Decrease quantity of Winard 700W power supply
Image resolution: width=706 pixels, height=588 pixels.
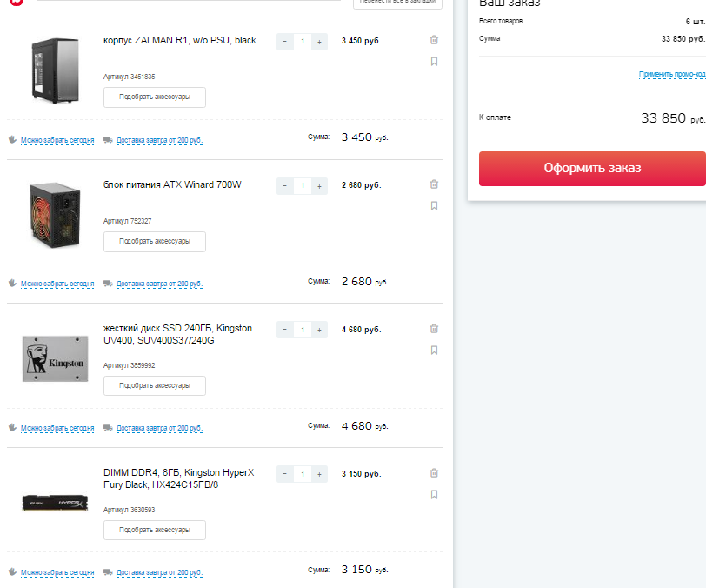click(284, 185)
